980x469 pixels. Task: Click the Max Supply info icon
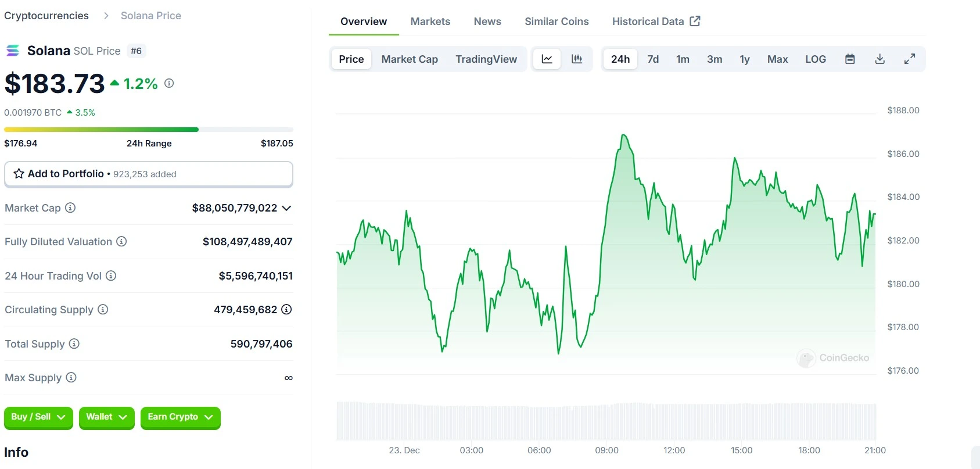[71, 377]
